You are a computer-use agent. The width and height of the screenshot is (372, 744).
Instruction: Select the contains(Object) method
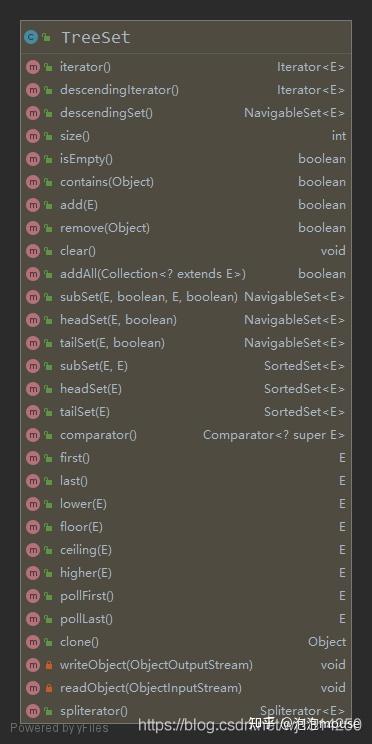pos(107,182)
